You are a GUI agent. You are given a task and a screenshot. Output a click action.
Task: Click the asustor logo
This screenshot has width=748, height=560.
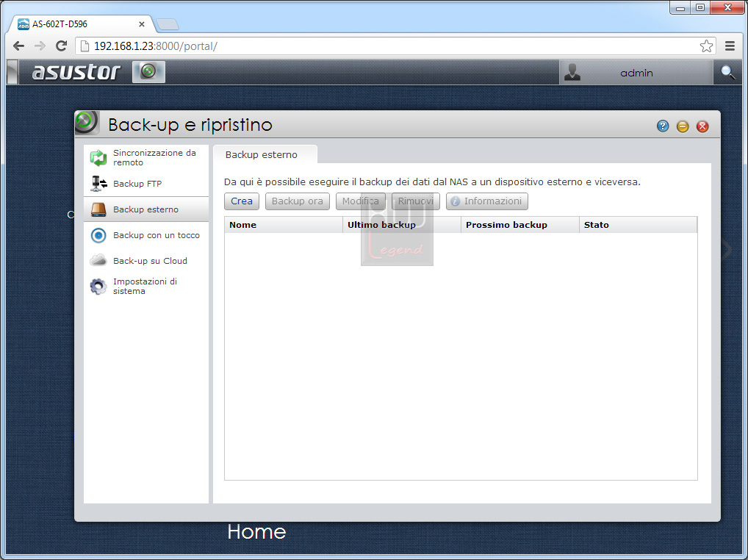coord(76,72)
